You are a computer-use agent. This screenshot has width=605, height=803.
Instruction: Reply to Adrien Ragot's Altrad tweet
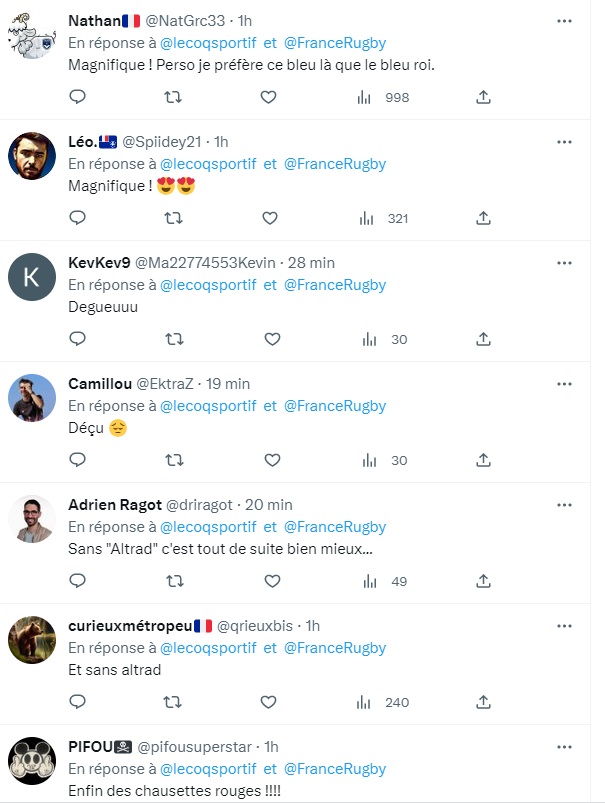[77, 581]
